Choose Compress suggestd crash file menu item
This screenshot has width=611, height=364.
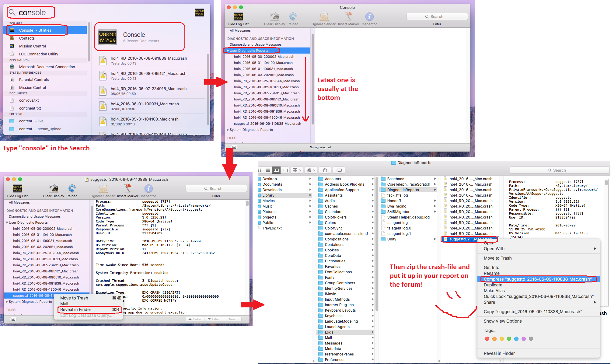537,279
